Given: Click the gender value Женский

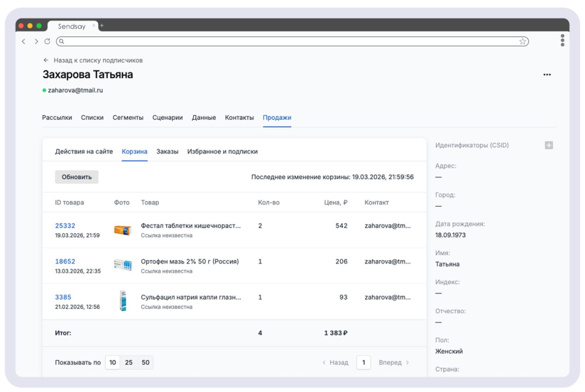Looking at the screenshot, I should pyautogui.click(x=449, y=351).
